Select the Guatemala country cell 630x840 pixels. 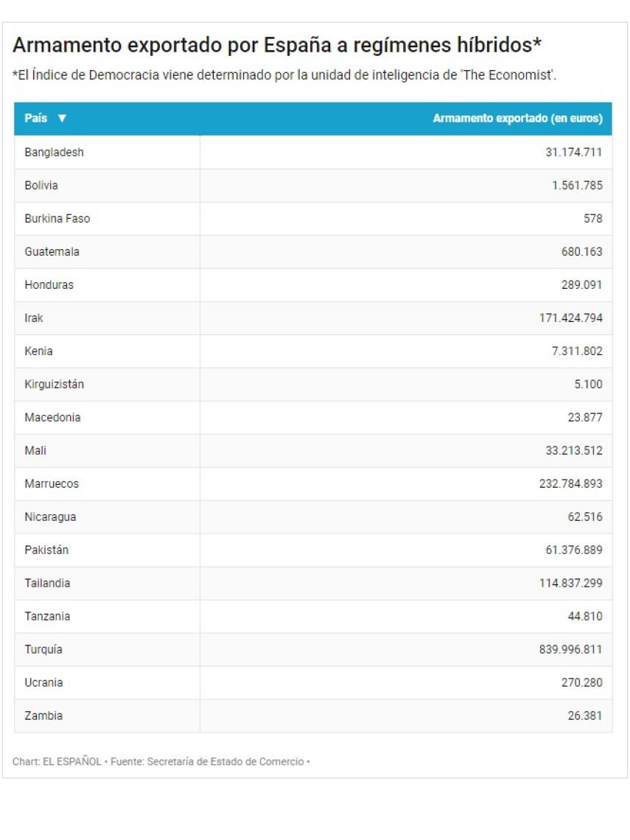[x=52, y=252]
